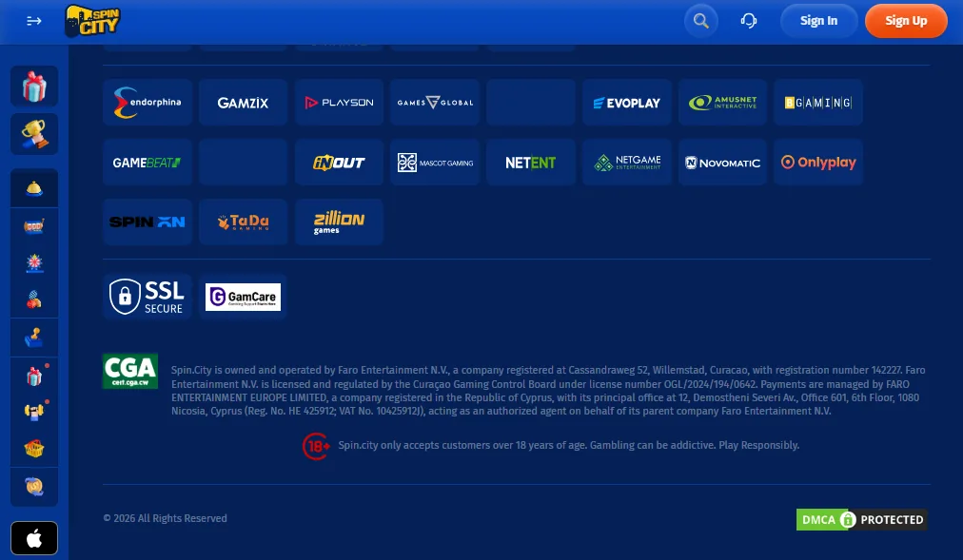Open the trophy cup sidebar icon

(34, 134)
